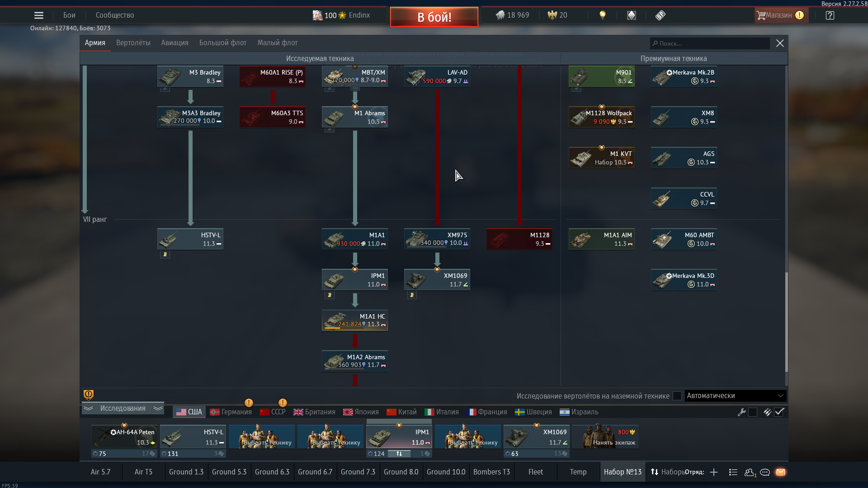Select the XM975 vehicle card
Screen dimensions: 868x488
coord(437,239)
